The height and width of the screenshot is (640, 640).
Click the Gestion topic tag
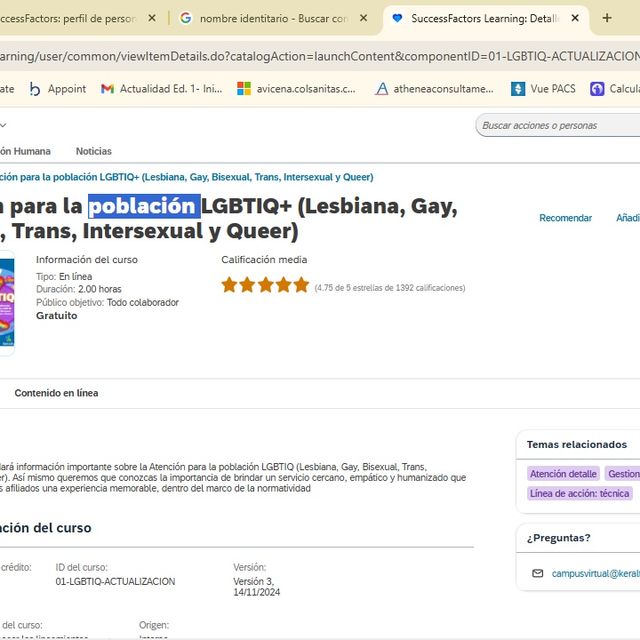[x=622, y=474]
